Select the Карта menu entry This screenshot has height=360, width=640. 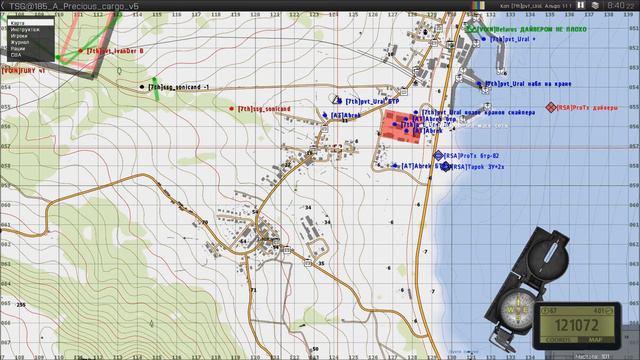31,23
